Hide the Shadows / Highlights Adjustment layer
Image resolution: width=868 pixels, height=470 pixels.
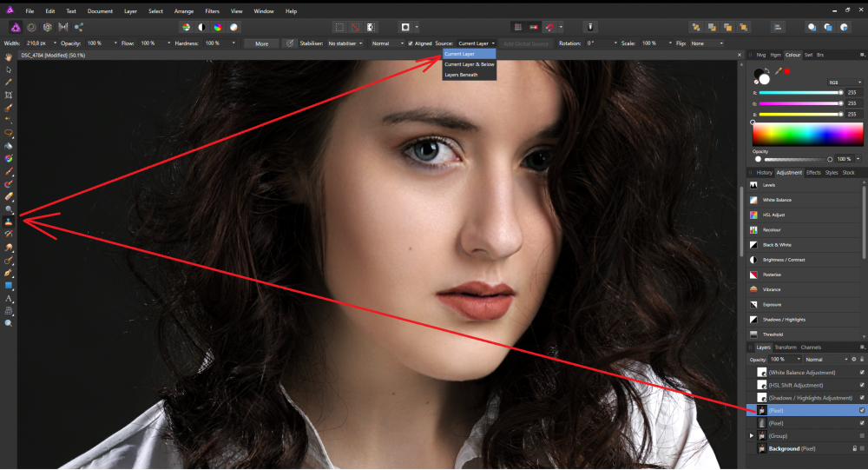click(x=862, y=398)
